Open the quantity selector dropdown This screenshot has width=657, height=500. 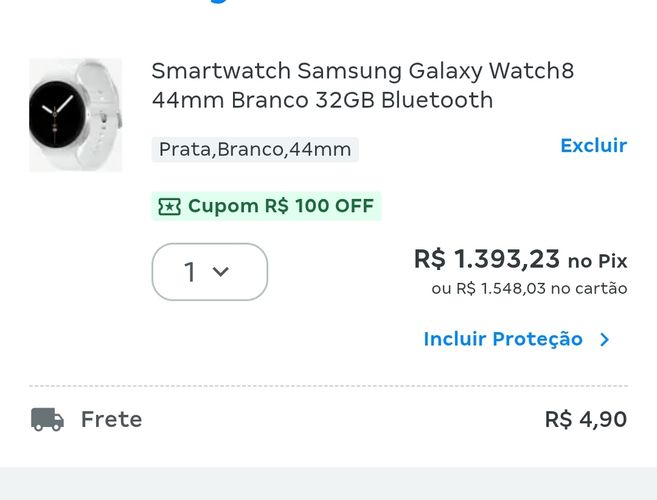click(x=210, y=272)
